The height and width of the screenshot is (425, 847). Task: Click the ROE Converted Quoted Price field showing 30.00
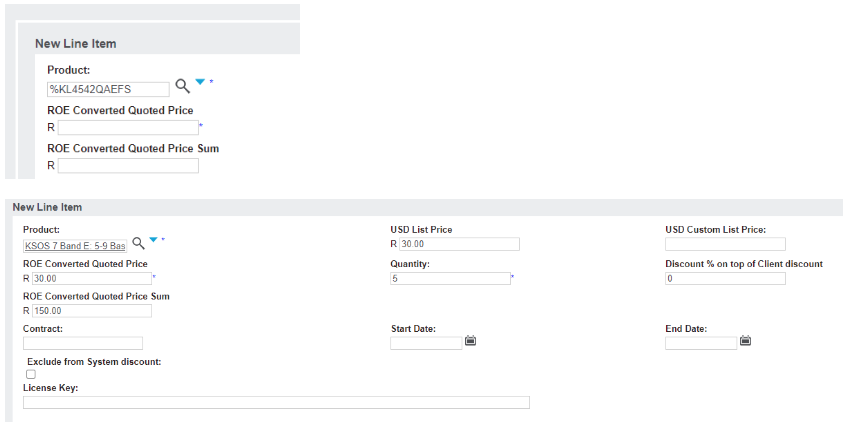pos(91,278)
